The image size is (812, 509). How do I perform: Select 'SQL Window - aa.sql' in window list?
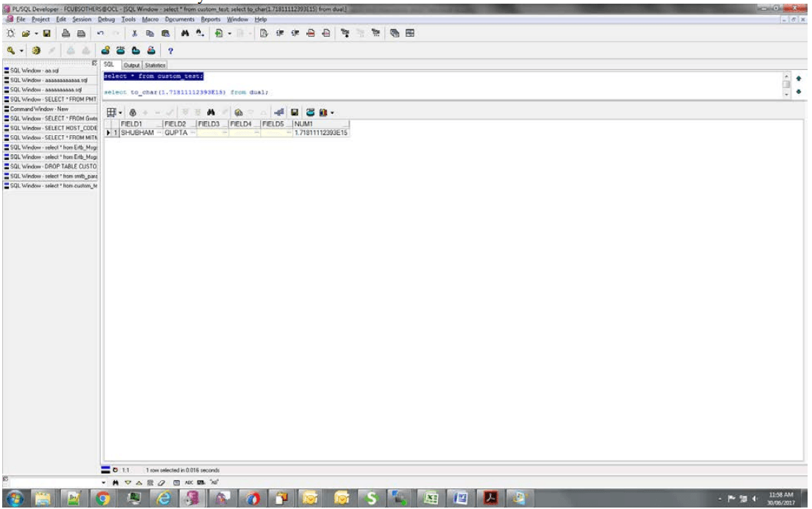click(x=50, y=71)
